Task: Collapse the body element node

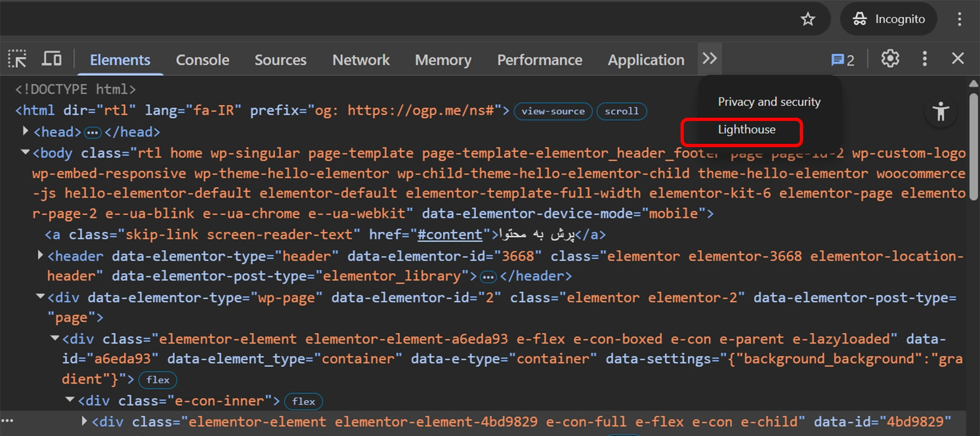Action: (25, 153)
